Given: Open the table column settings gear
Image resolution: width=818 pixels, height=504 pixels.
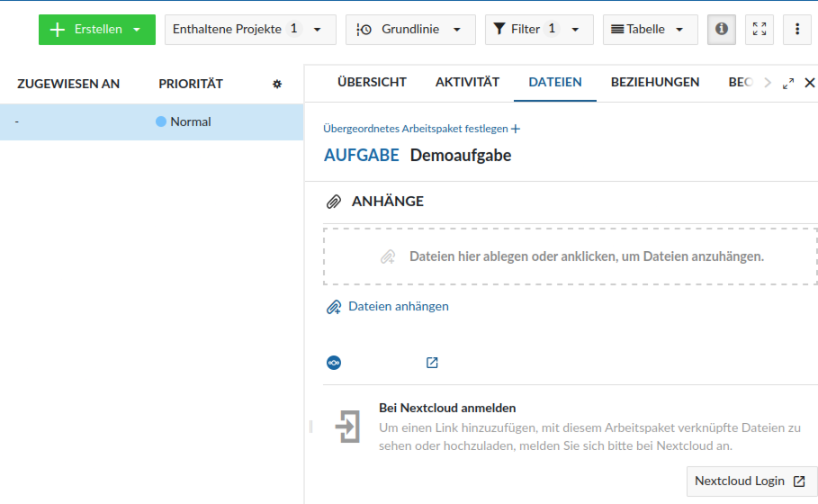Looking at the screenshot, I should pos(277,84).
